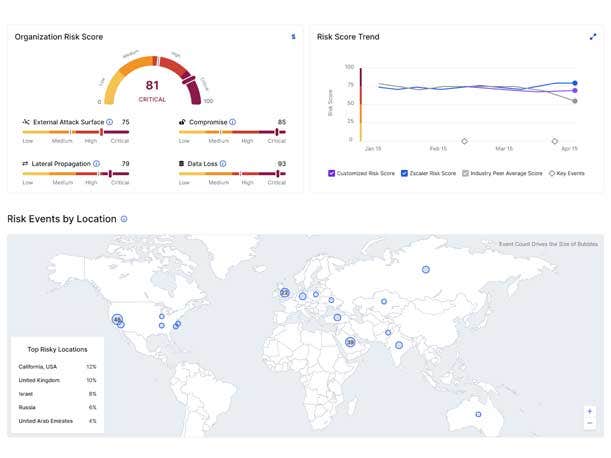Screen dimensions: 611x458
Task: Select United Kingdom in risky locations list
Action: pyautogui.click(x=40, y=380)
